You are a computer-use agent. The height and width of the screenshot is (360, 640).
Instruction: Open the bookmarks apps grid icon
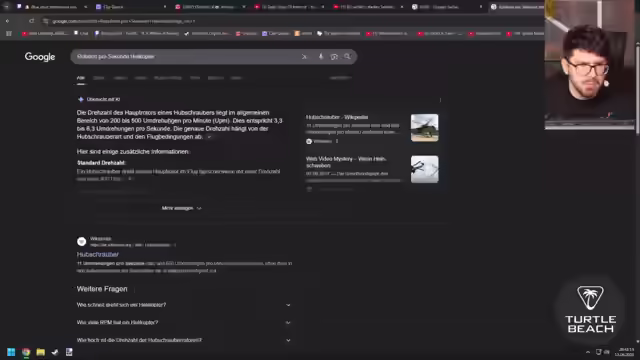9,33
